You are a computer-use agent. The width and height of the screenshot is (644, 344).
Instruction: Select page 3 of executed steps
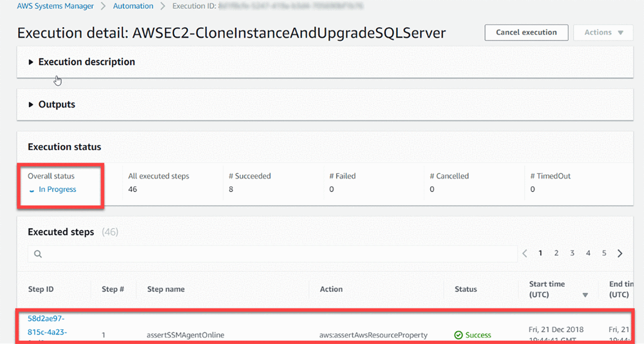[x=572, y=253]
